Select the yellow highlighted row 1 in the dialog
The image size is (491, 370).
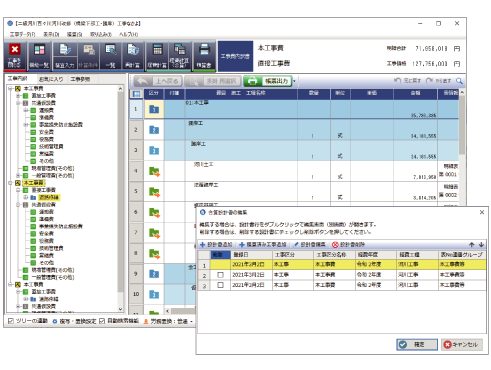pyautogui.click(x=342, y=265)
